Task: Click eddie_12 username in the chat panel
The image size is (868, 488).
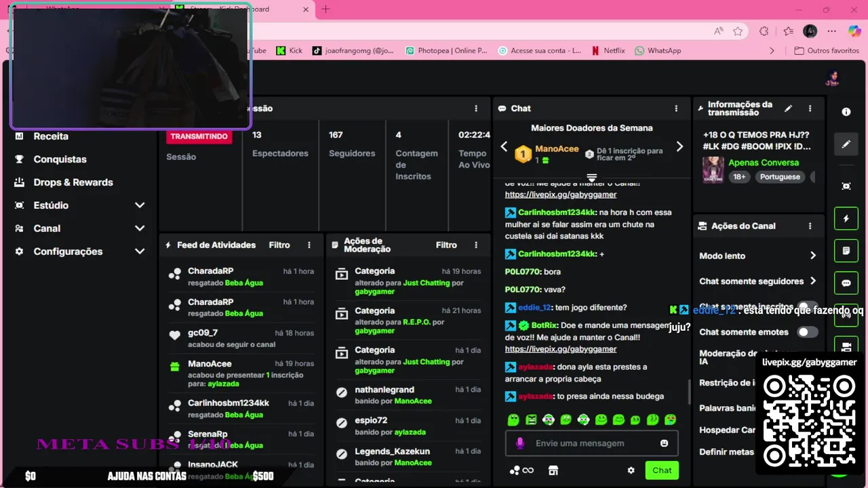Action: point(535,308)
